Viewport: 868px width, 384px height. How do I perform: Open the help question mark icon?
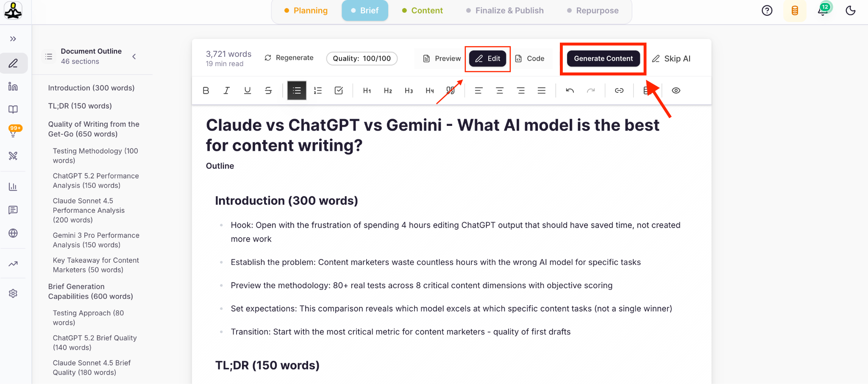[x=767, y=11]
